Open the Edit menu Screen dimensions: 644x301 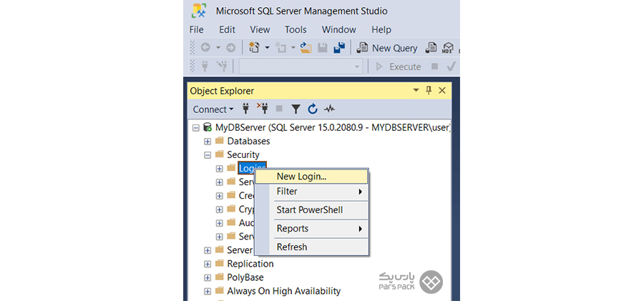coord(227,29)
